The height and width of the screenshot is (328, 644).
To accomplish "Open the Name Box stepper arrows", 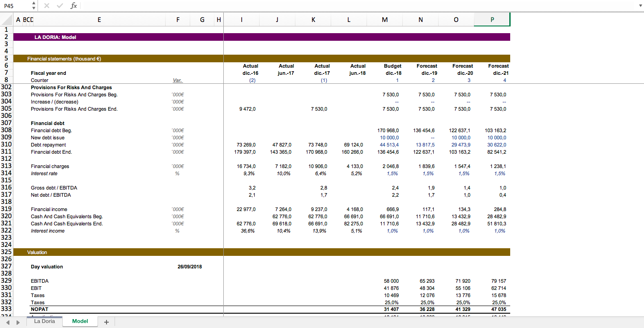I will tap(34, 5).
